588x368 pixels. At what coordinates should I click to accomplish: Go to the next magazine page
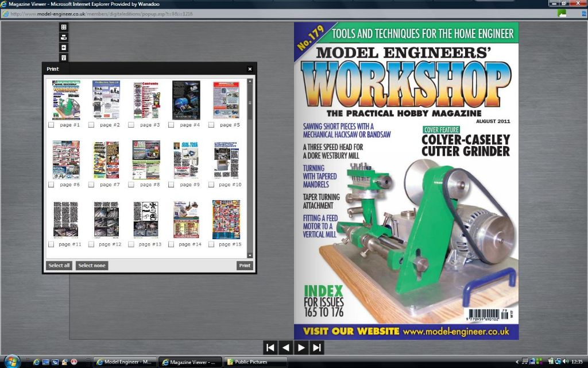301,348
